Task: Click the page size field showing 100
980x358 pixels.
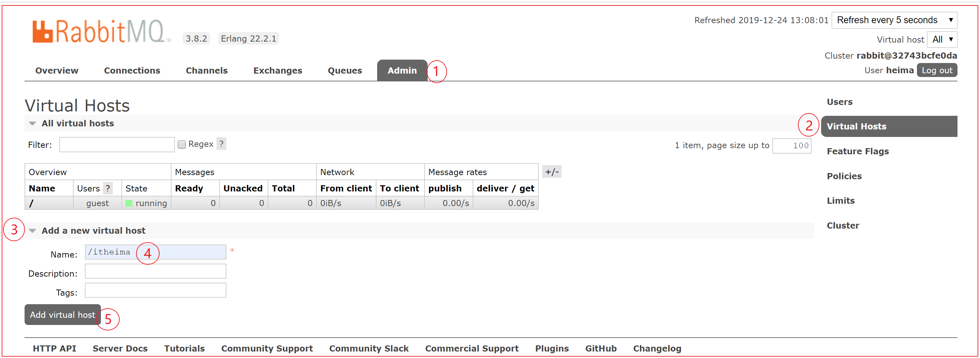Action: click(x=792, y=145)
